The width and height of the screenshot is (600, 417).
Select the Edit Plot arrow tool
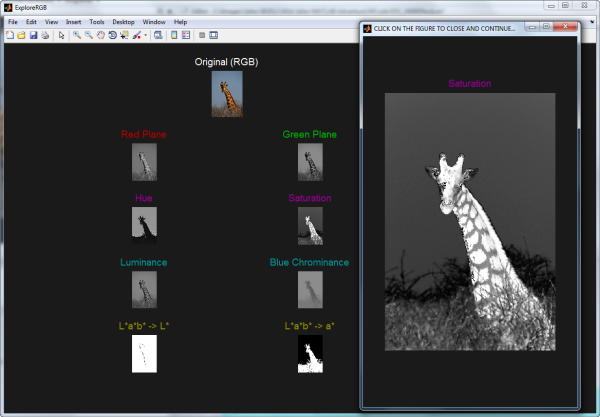60,35
